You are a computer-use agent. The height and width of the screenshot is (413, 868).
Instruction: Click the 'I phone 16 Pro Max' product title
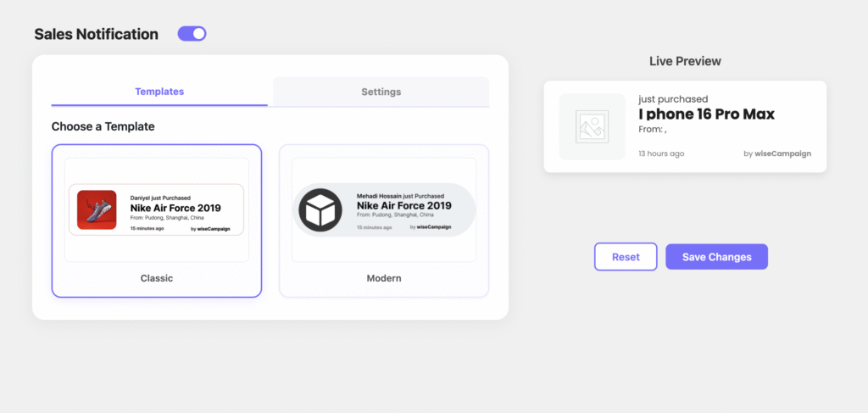tap(706, 114)
